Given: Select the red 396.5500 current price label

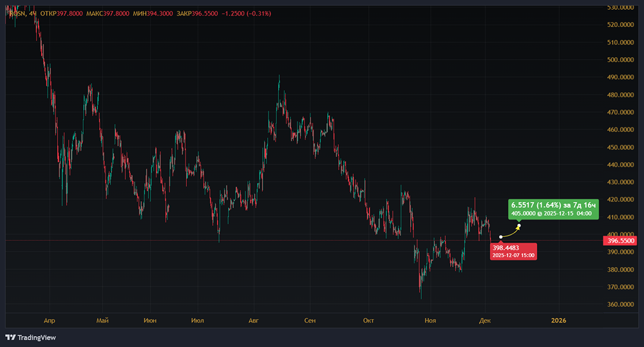Looking at the screenshot, I should pos(621,241).
